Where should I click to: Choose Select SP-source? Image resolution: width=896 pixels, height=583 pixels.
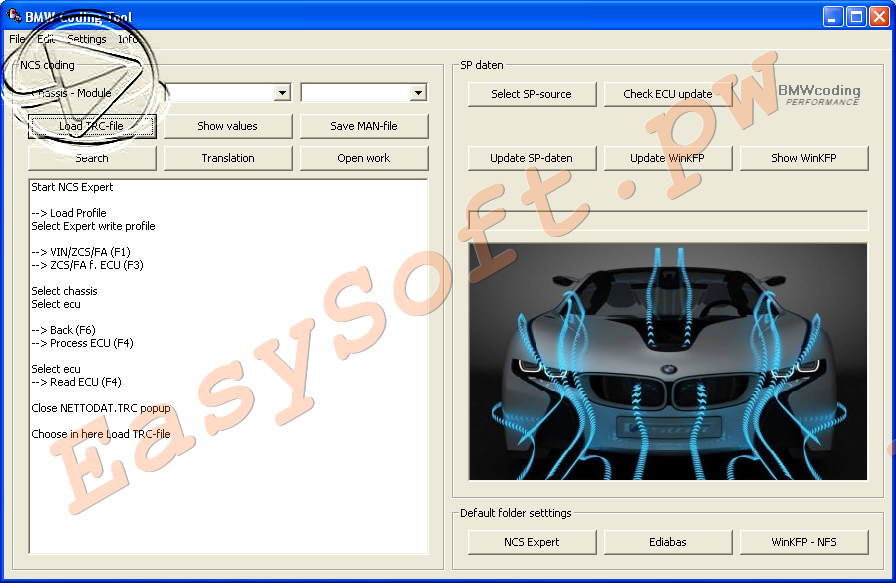tap(532, 94)
